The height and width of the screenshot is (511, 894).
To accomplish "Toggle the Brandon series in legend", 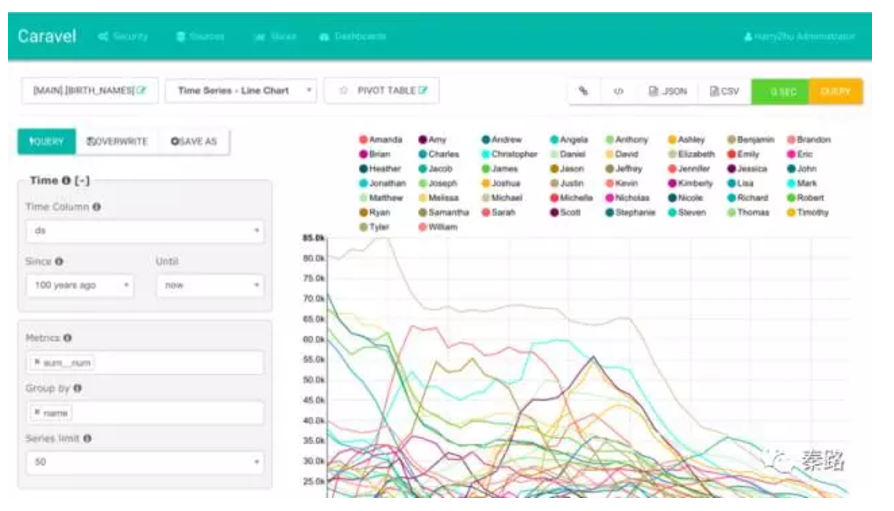I will coord(809,140).
